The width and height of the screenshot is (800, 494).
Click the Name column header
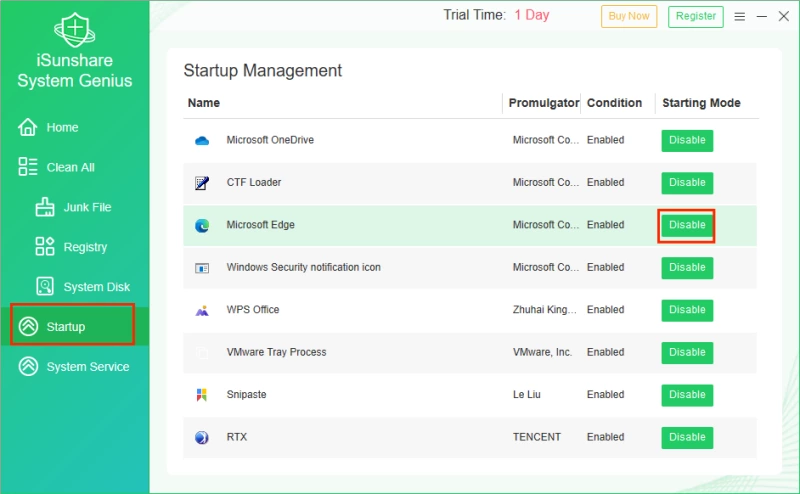pyautogui.click(x=204, y=103)
